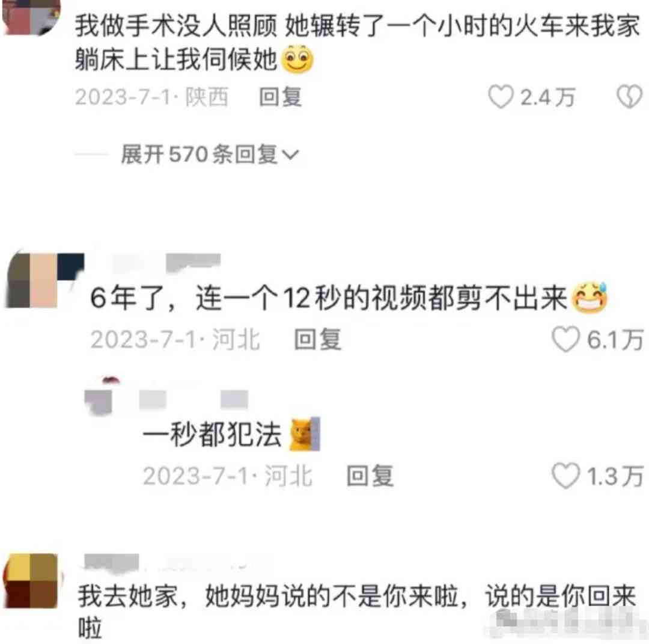Like the 6.1万 video editing comment
Viewport: 649px width, 644px height.
(x=565, y=339)
